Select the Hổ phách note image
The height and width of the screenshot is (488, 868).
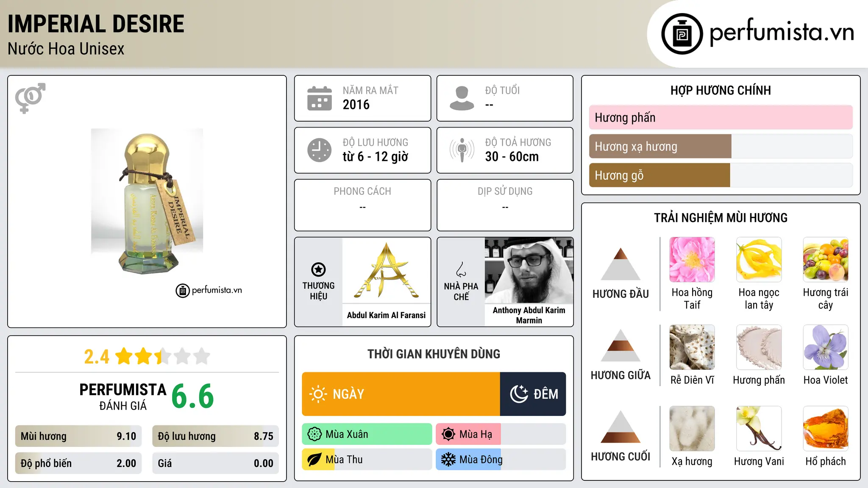coord(826,429)
